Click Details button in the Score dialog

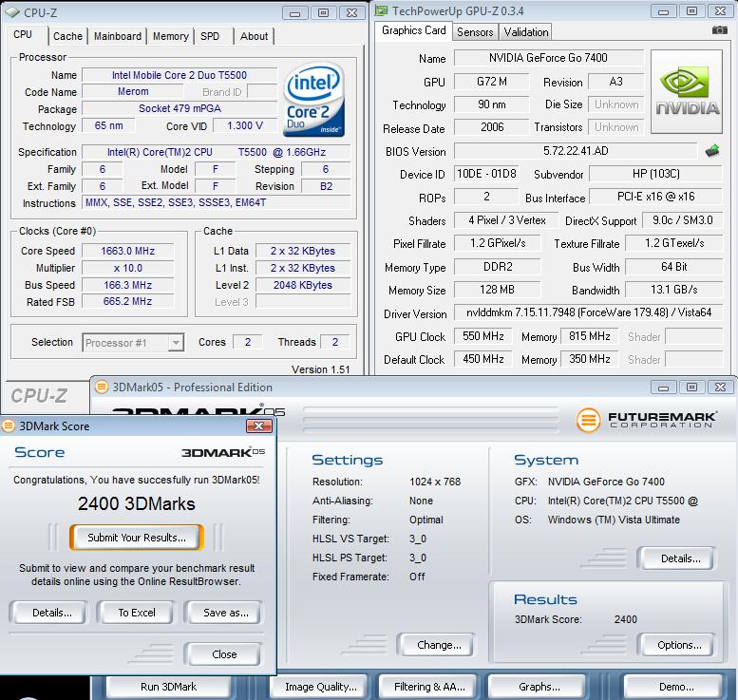click(48, 613)
